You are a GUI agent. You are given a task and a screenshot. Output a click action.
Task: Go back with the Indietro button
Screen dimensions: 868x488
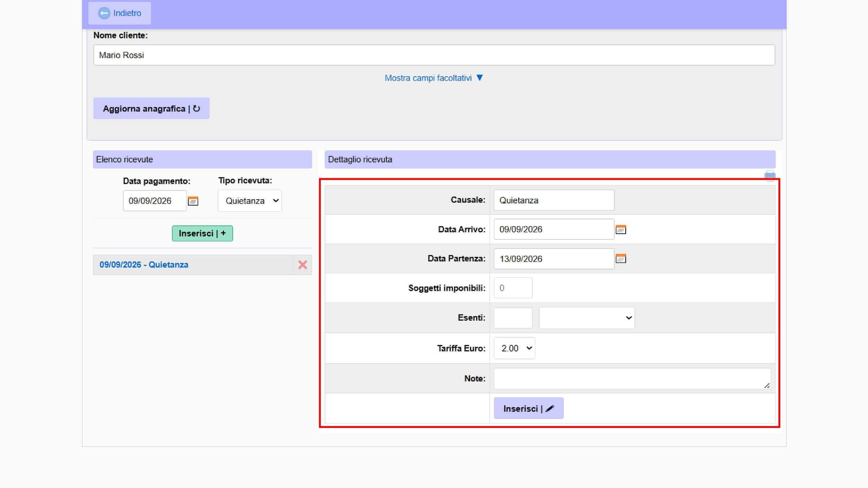pyautogui.click(x=120, y=13)
